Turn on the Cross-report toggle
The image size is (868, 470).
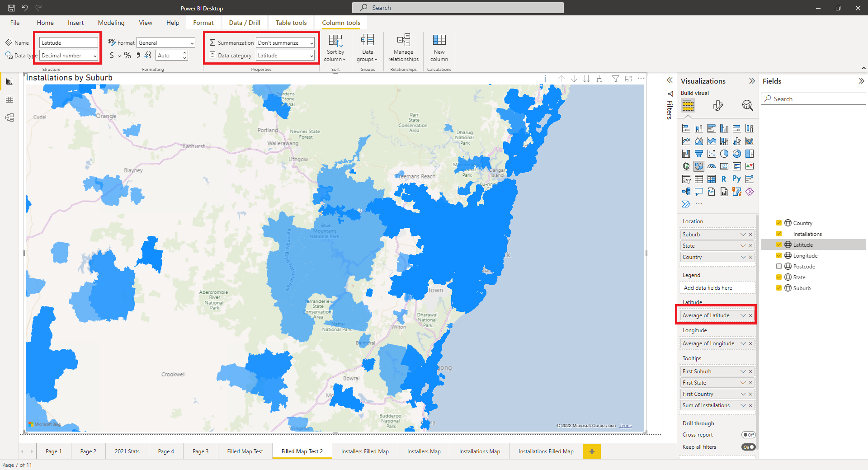pos(748,435)
